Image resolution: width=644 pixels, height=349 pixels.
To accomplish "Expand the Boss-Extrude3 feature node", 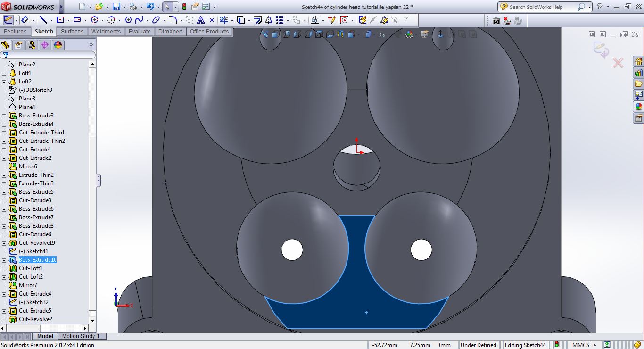I will 4,116.
